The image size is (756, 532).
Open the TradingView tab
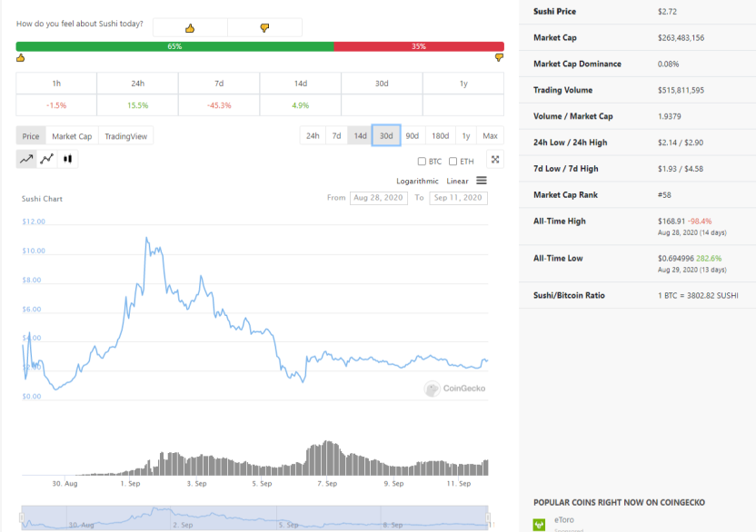125,136
